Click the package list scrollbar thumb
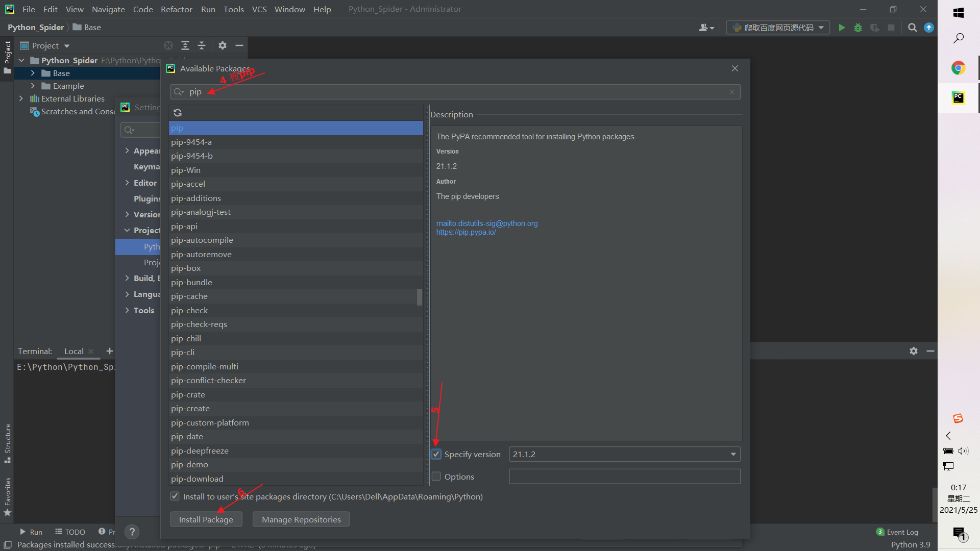Viewport: 980px width, 551px height. (x=420, y=297)
